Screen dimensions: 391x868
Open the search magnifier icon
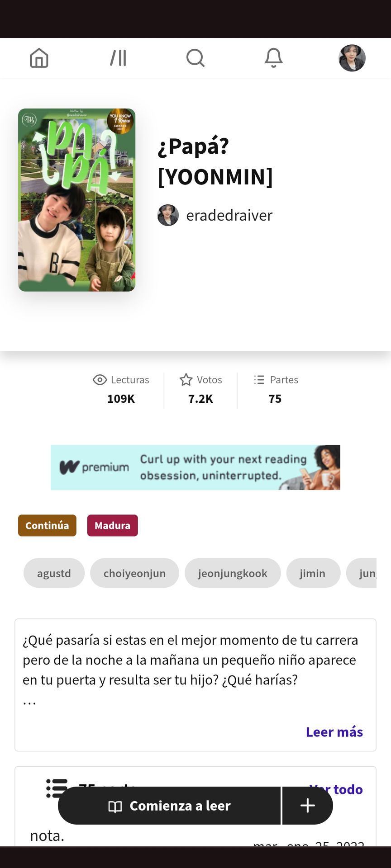click(x=195, y=58)
